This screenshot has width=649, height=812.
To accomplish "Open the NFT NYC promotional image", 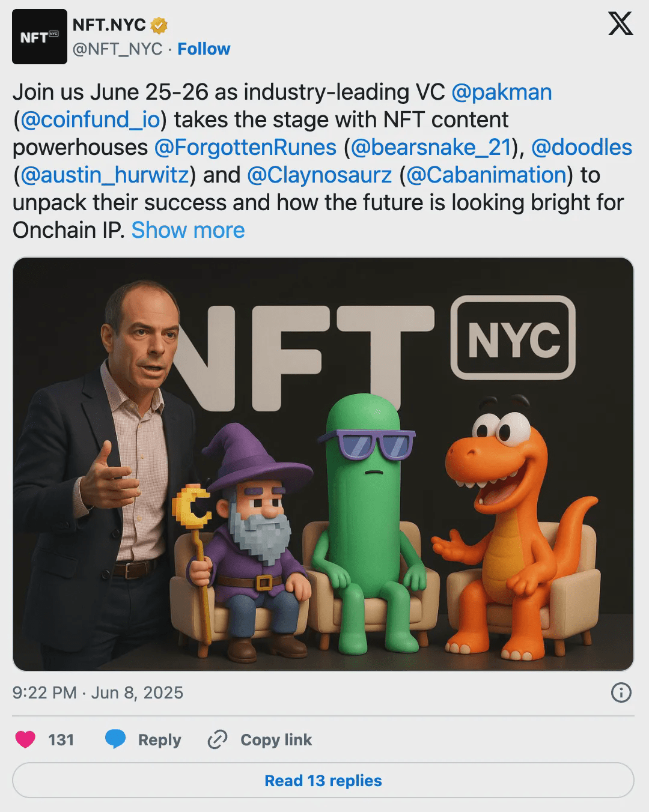I will click(323, 464).
